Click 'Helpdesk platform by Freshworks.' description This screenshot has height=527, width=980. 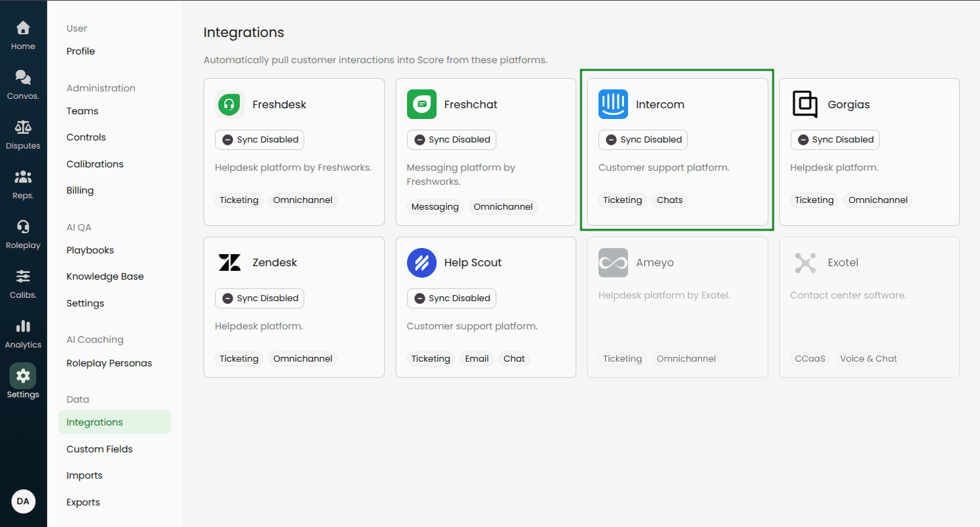tap(294, 167)
